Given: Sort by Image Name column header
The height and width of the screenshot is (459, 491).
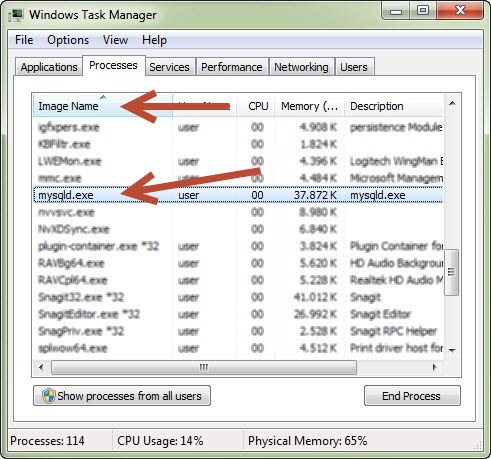Looking at the screenshot, I should click(102, 106).
